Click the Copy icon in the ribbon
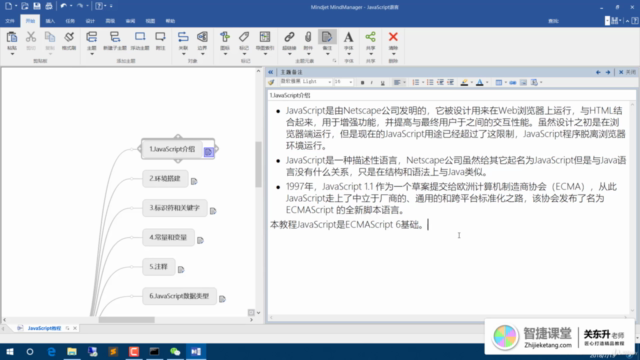The image size is (640, 360). (x=50, y=37)
